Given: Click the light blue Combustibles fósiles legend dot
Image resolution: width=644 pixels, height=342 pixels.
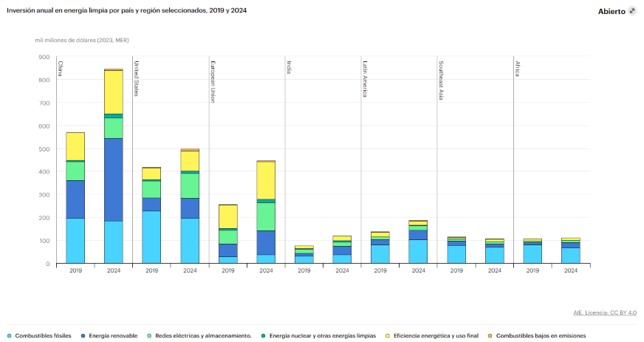Looking at the screenshot, I should [10, 335].
